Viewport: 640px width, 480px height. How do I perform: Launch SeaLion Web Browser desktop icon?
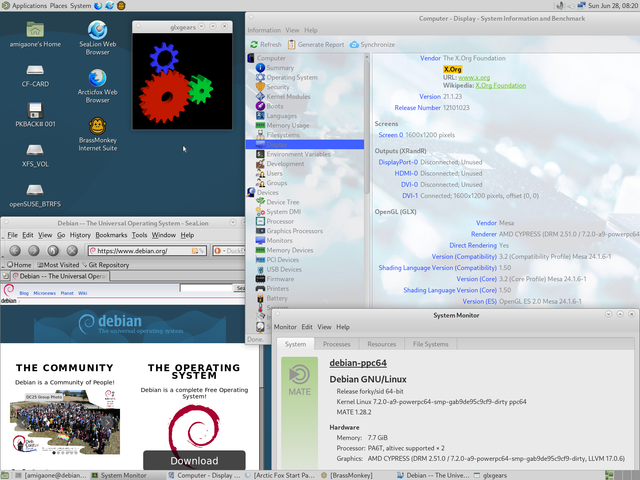98,37
